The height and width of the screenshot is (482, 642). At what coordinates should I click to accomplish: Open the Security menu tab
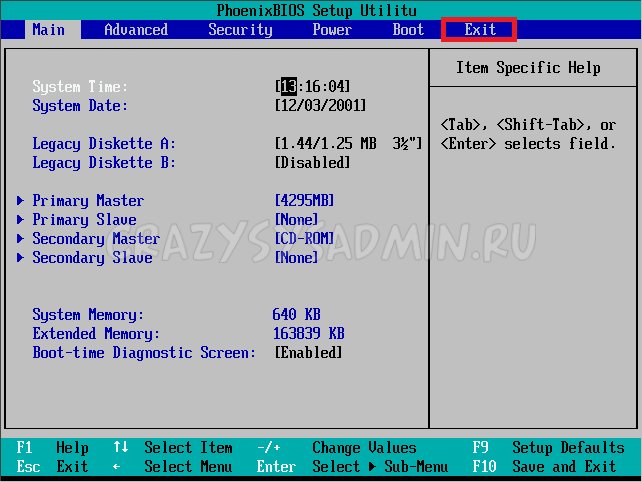tap(240, 29)
